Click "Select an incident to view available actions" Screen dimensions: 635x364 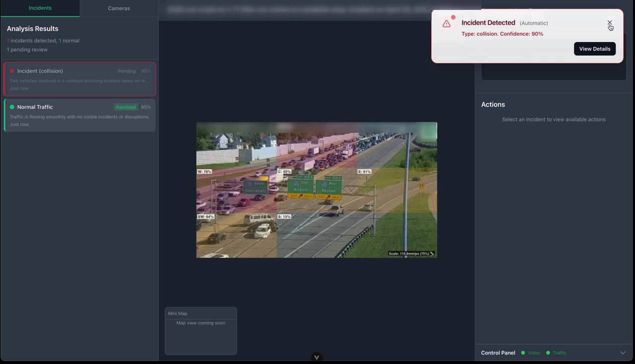click(x=554, y=120)
